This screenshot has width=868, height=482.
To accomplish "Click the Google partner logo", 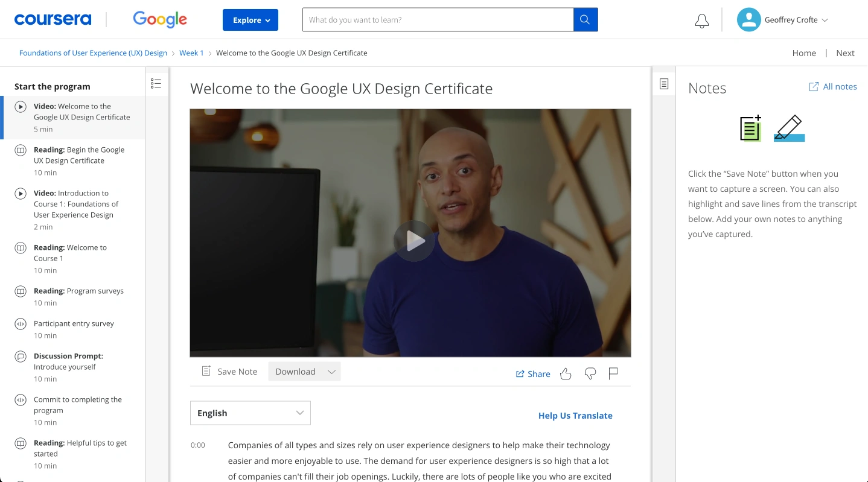I will click(160, 19).
